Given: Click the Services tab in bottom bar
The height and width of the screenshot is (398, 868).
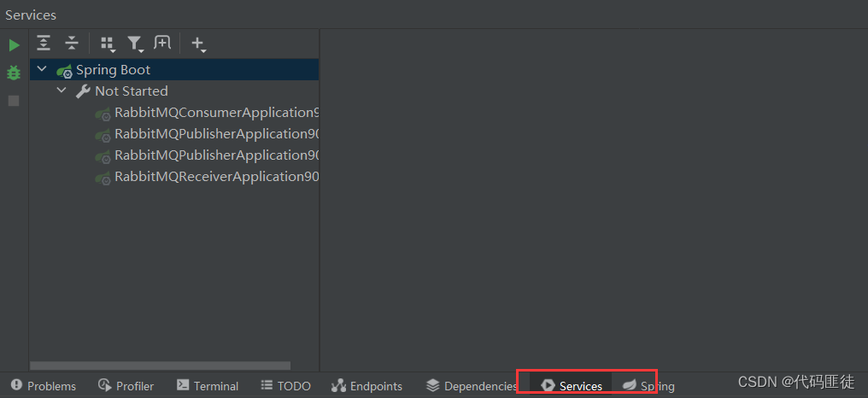Looking at the screenshot, I should [x=572, y=386].
